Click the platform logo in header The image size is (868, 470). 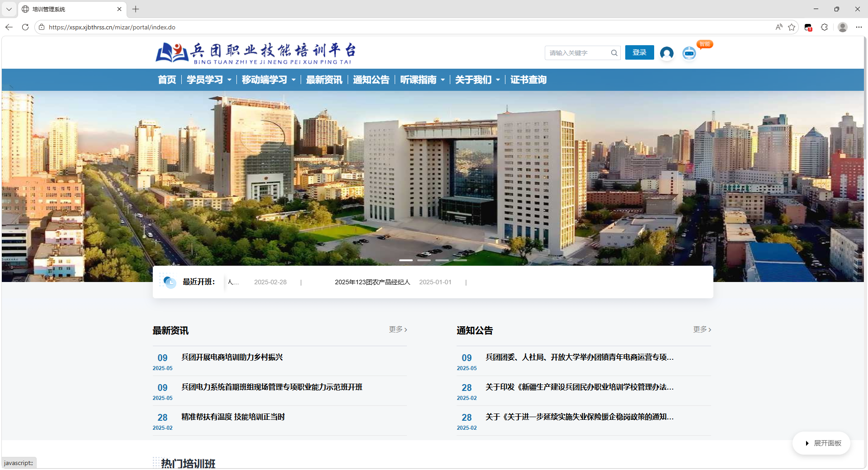256,53
